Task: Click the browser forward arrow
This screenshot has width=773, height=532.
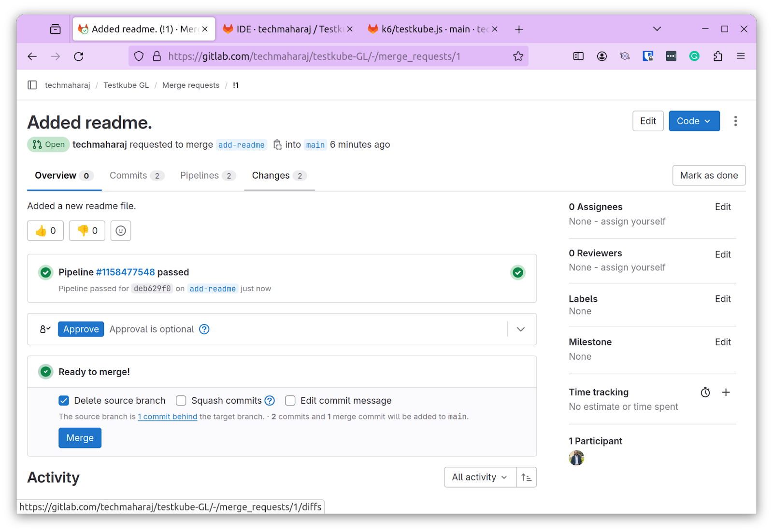Action: [x=56, y=56]
